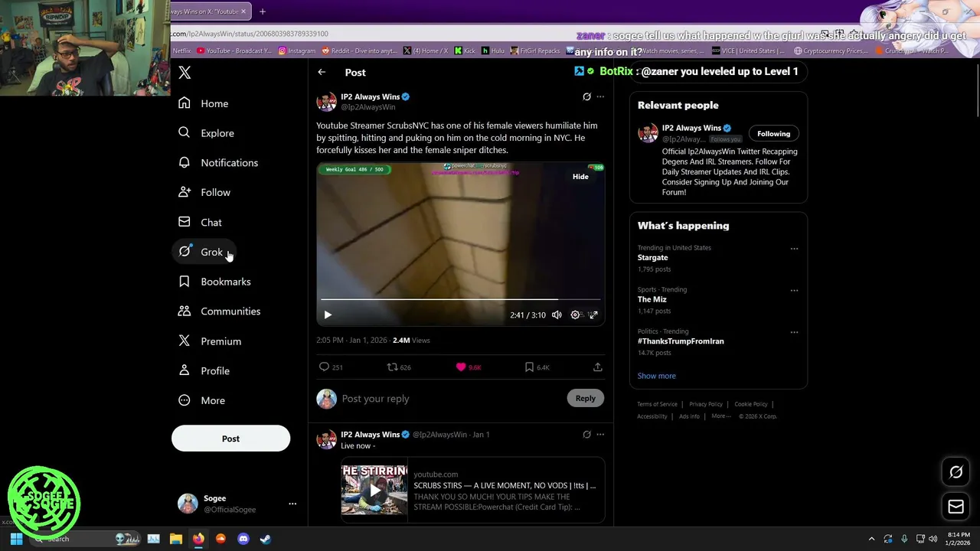Open Communities in sidebar

[x=220, y=311]
